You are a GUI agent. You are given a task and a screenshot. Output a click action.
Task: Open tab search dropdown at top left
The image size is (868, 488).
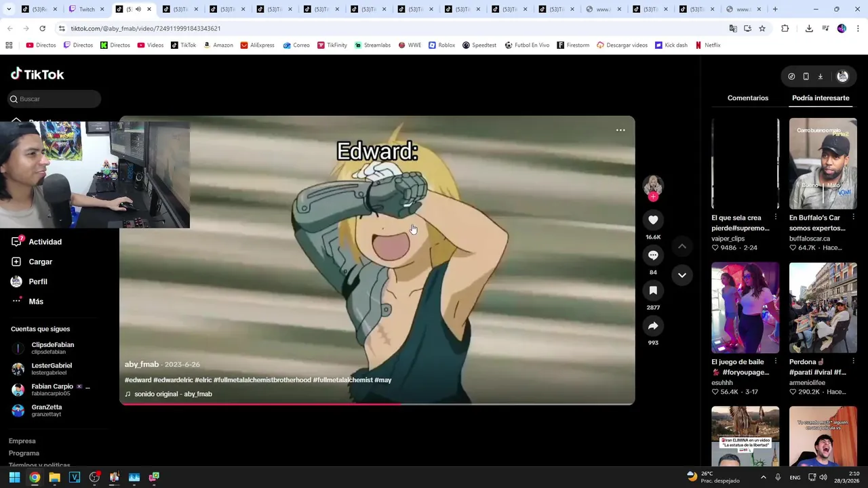(x=9, y=9)
